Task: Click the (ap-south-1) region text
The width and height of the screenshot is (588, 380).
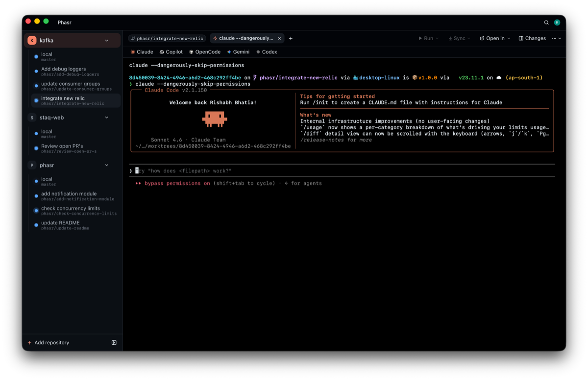Action: pos(524,78)
